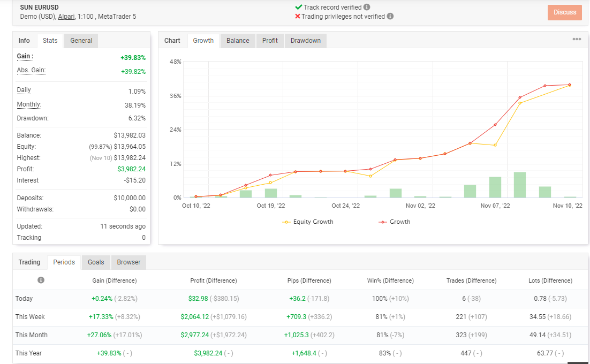Viewport: 590px width, 364px height.
Task: Click the Pips (Difference) column header
Action: (309, 280)
